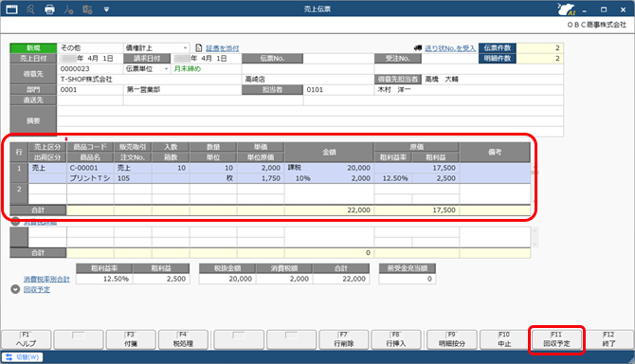Click the 送り状No.を受入 link
635x364 pixels.
pos(450,48)
